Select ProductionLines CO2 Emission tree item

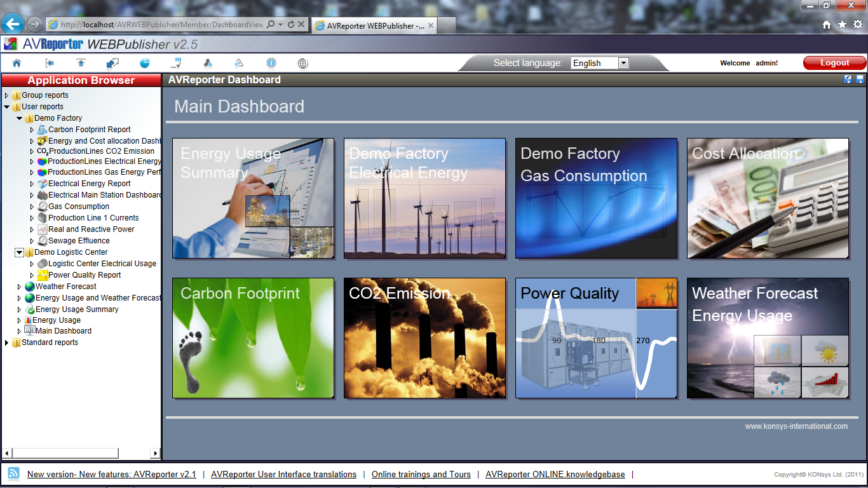tap(102, 151)
